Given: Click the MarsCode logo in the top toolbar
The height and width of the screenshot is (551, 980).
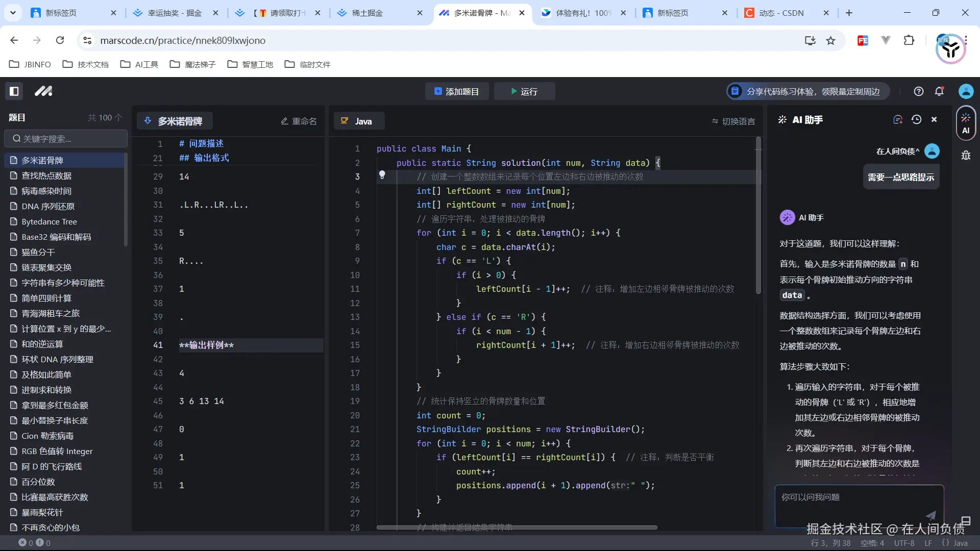Looking at the screenshot, I should (44, 91).
